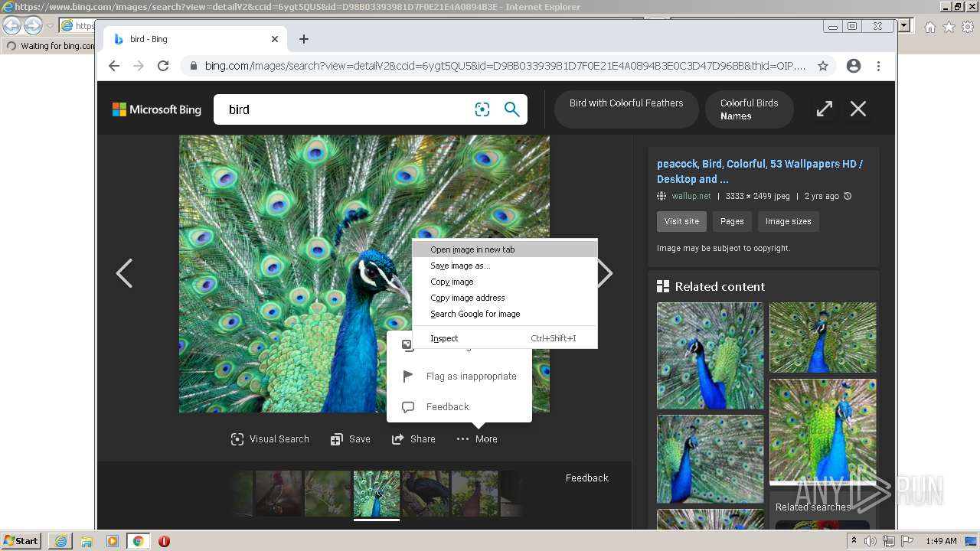
Task: Open the peacock wallpaper title link
Action: tap(759, 171)
